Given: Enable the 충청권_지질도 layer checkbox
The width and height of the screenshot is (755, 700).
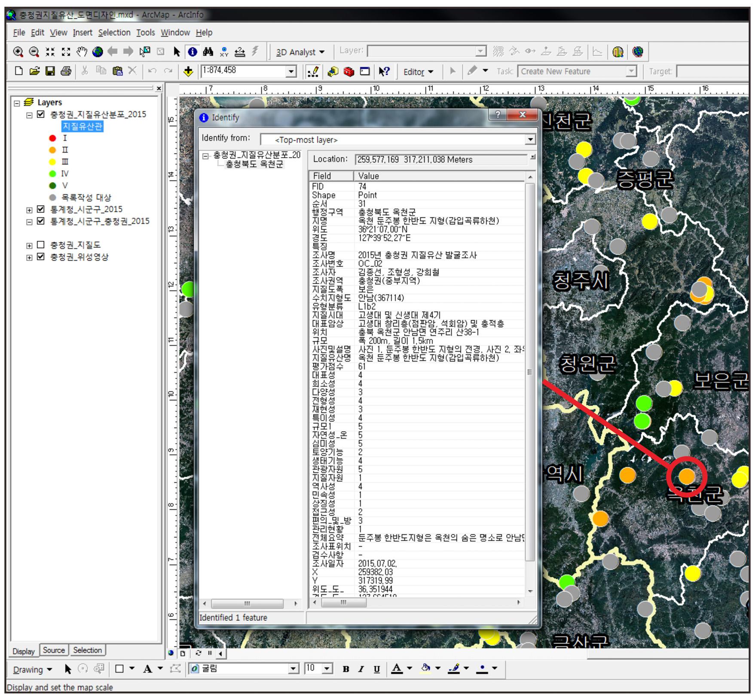Looking at the screenshot, I should 41,245.
